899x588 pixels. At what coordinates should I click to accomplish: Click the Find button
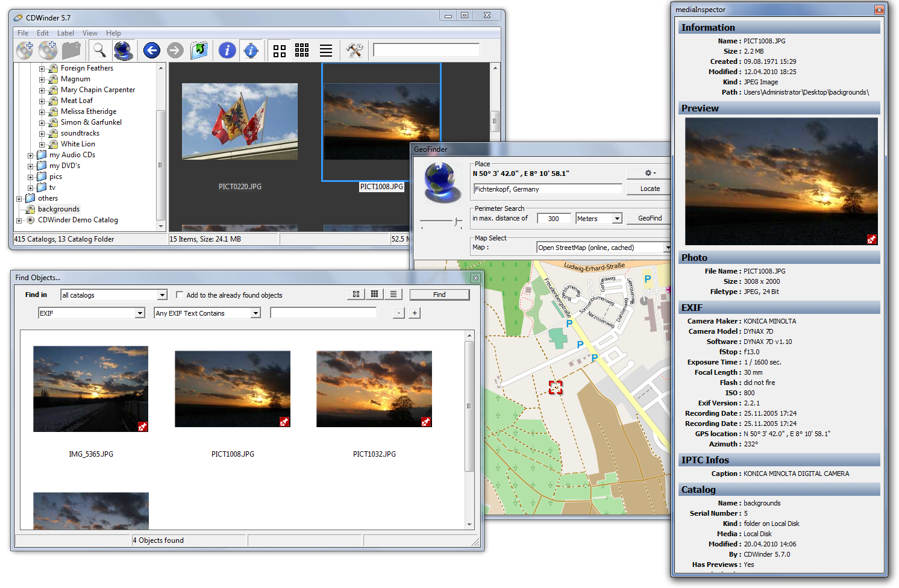pyautogui.click(x=439, y=295)
